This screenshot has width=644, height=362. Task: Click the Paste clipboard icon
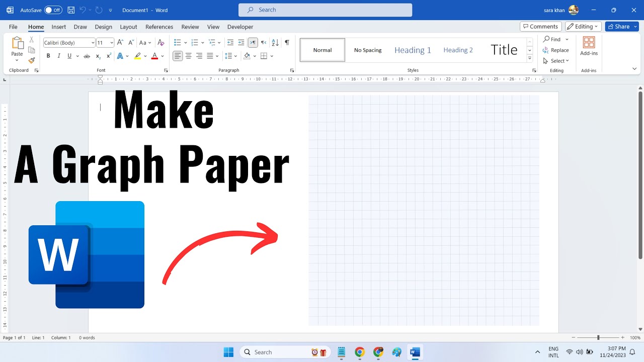coord(17,43)
